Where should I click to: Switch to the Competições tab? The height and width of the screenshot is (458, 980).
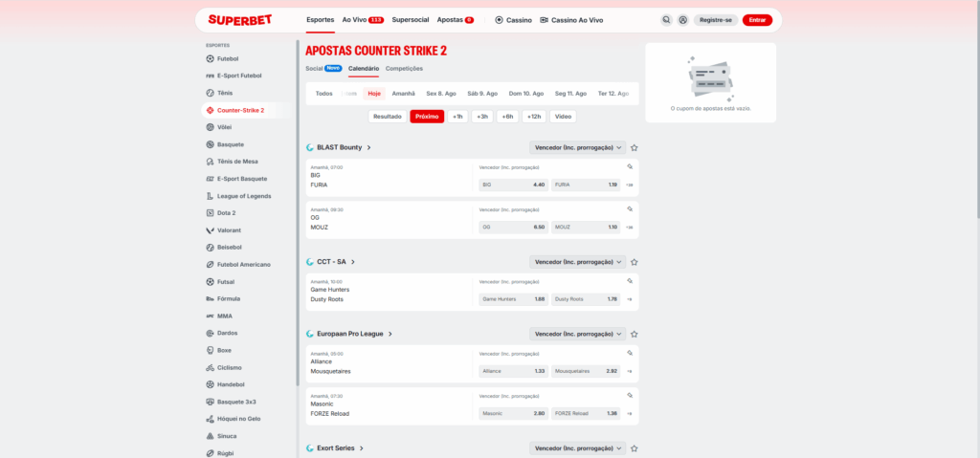(x=405, y=69)
